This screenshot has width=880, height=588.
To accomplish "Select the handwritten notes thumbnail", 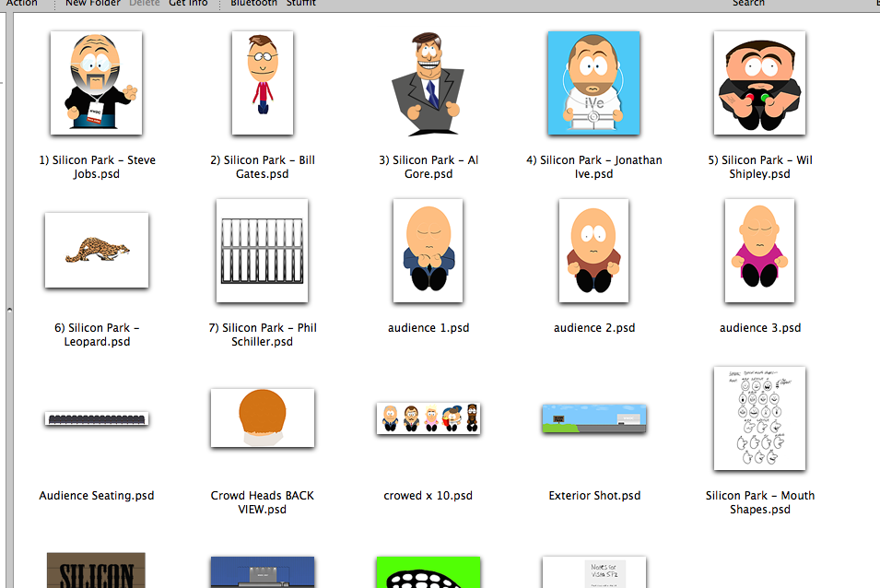I will [x=594, y=572].
